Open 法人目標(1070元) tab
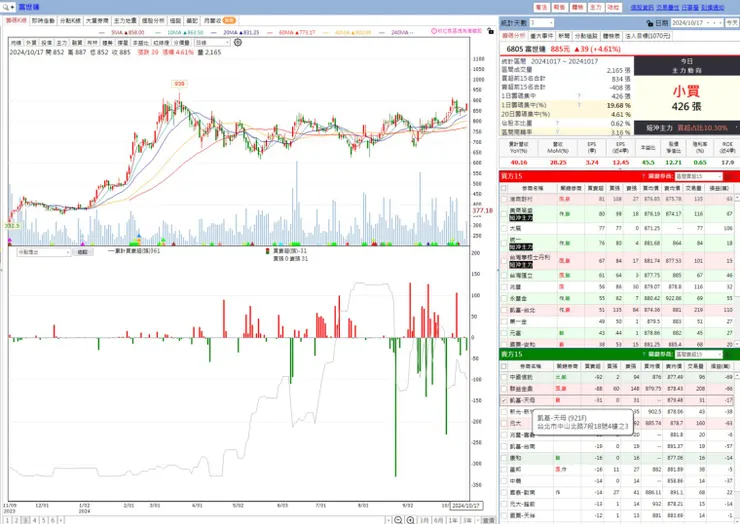The height and width of the screenshot is (524, 740). [648, 36]
